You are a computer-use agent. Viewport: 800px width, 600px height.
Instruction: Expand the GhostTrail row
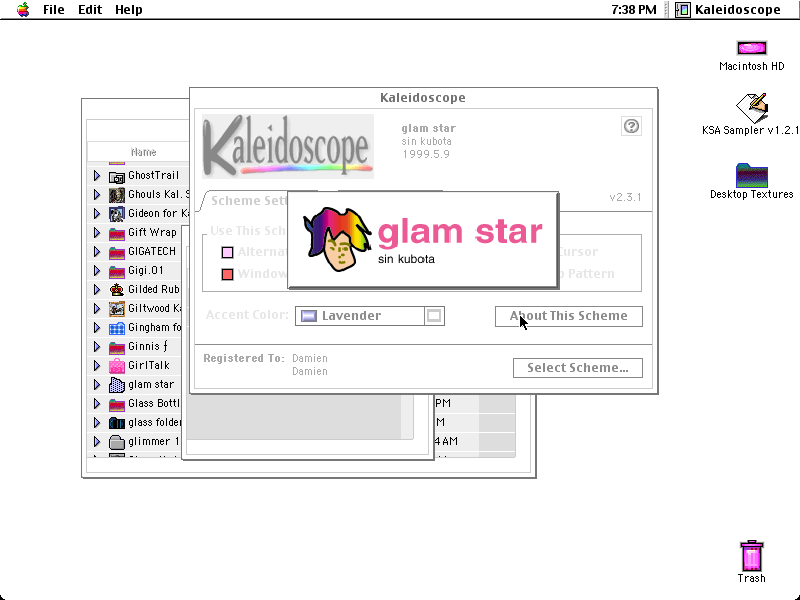97,176
